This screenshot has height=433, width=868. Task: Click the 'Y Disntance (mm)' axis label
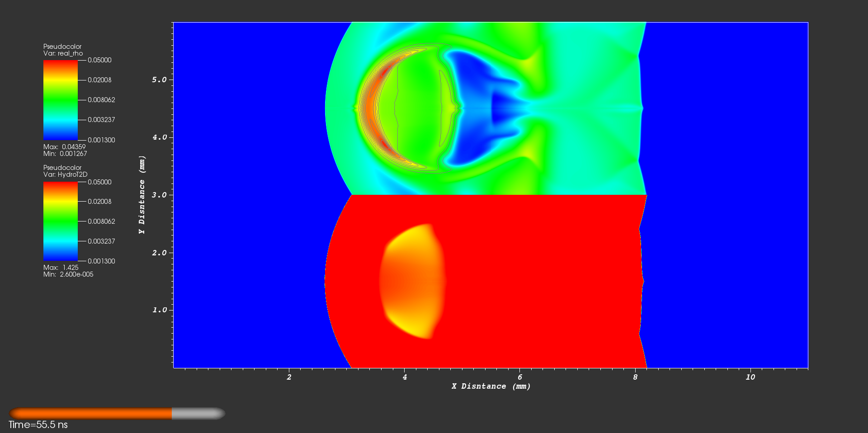pos(142,195)
